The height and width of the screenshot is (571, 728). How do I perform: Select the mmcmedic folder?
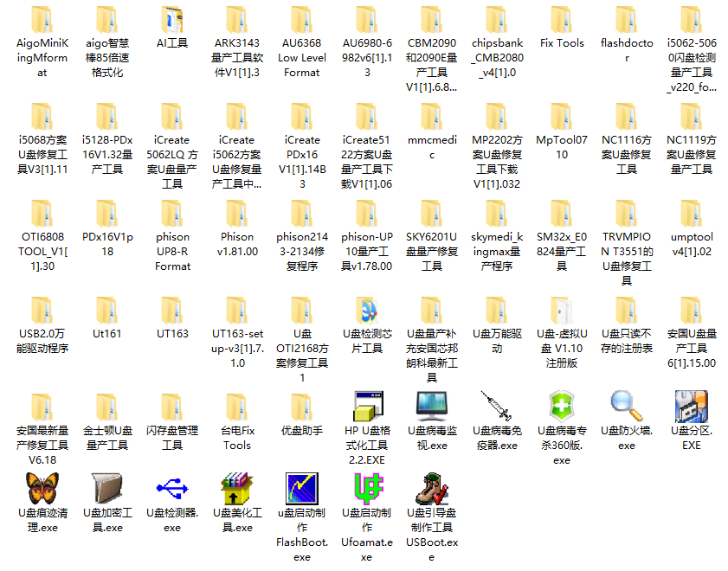pos(432,117)
